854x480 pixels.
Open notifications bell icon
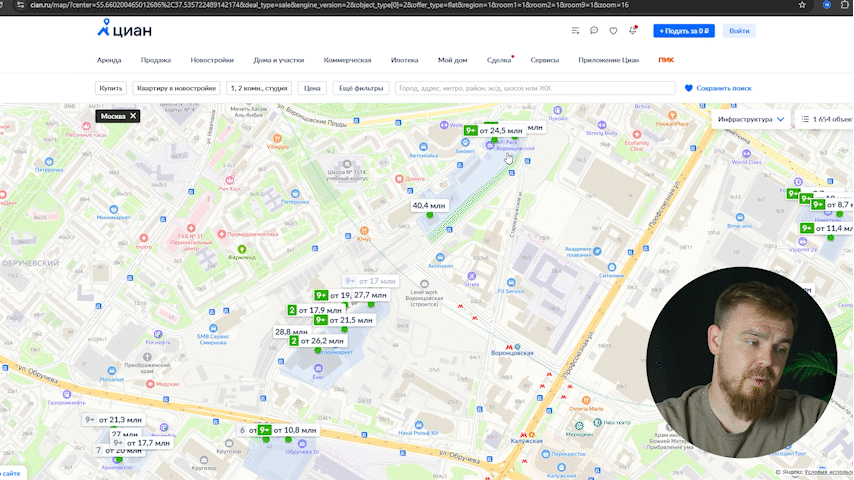632,31
